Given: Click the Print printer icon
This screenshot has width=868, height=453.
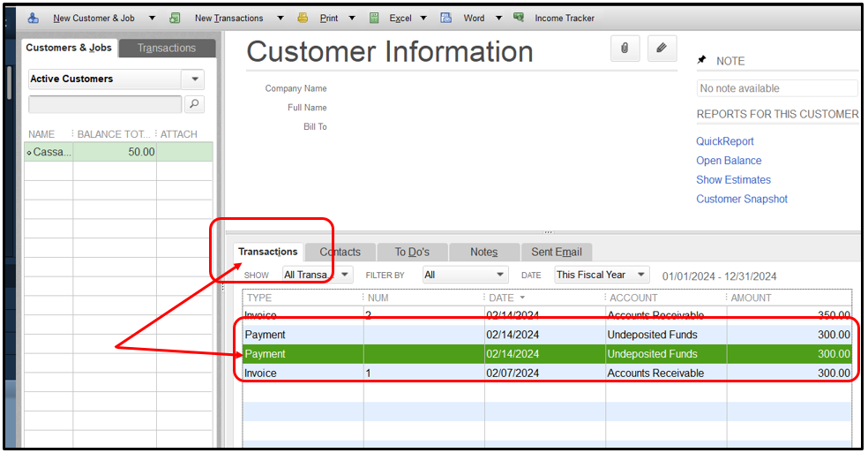Looking at the screenshot, I should coord(303,18).
